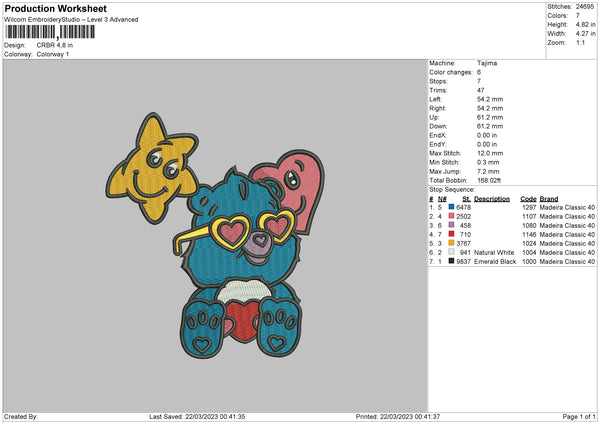The image size is (600, 424).
Task: Click the 'Created By:' footer label
Action: (21, 416)
